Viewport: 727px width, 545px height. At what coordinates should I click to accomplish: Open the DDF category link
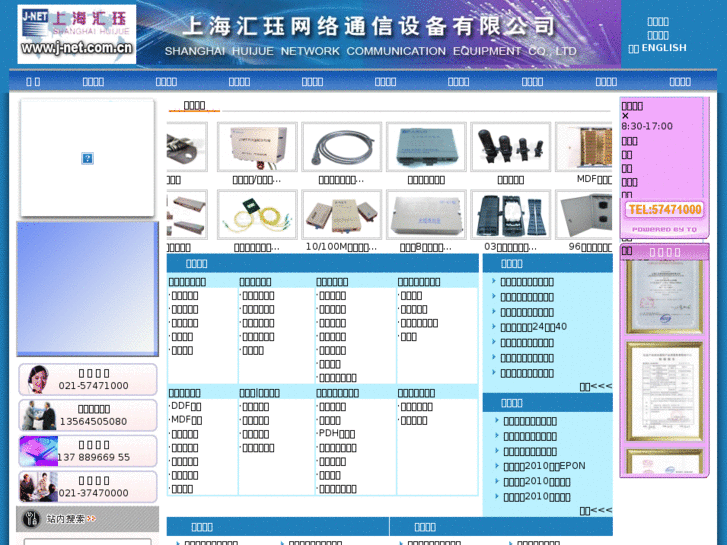(x=186, y=406)
